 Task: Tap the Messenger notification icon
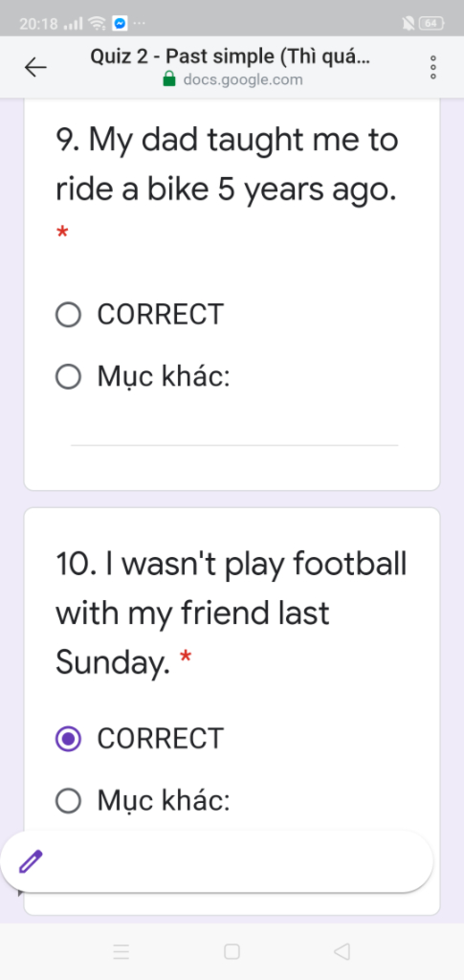point(120,23)
